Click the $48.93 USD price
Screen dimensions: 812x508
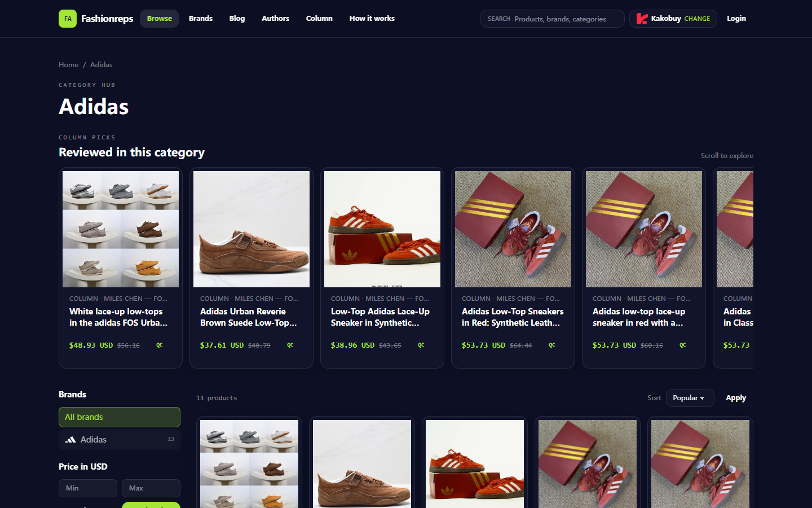click(x=91, y=345)
